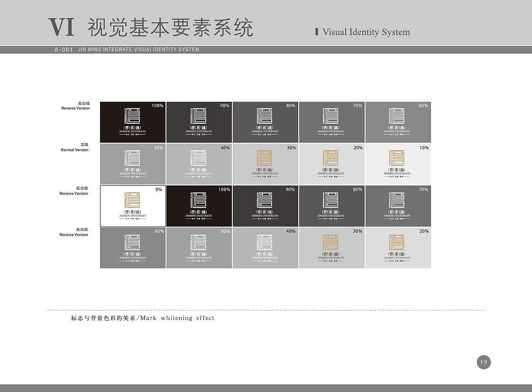532x392 pixels.
Task: Pick the 80% gray swatch in the top row
Action: [266, 122]
